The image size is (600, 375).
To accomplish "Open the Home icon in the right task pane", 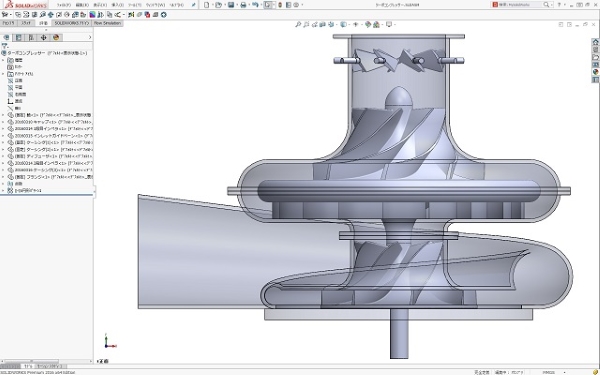I will (595, 42).
